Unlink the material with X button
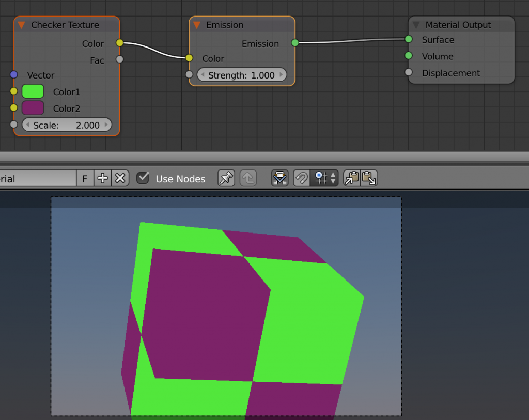529x420 pixels. (120, 178)
